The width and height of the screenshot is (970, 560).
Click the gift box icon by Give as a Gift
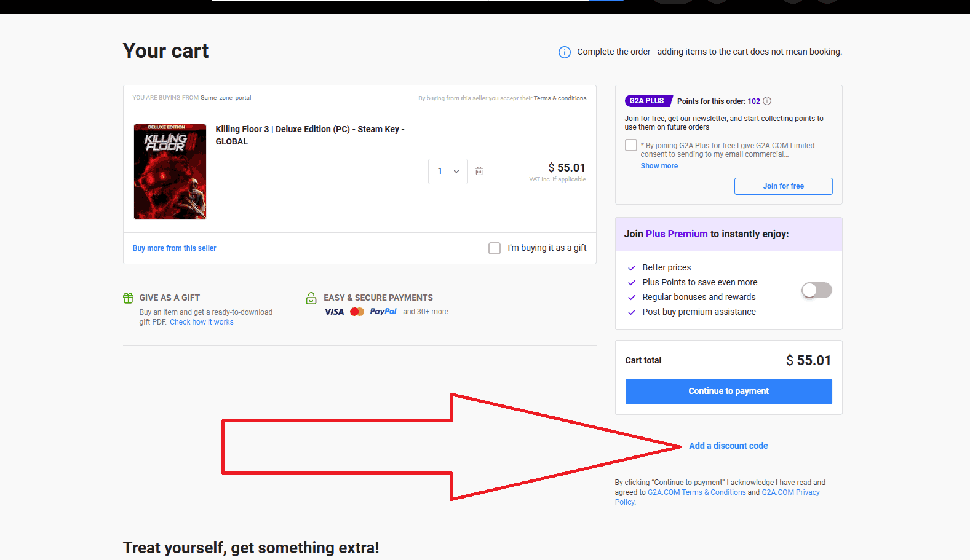128,298
